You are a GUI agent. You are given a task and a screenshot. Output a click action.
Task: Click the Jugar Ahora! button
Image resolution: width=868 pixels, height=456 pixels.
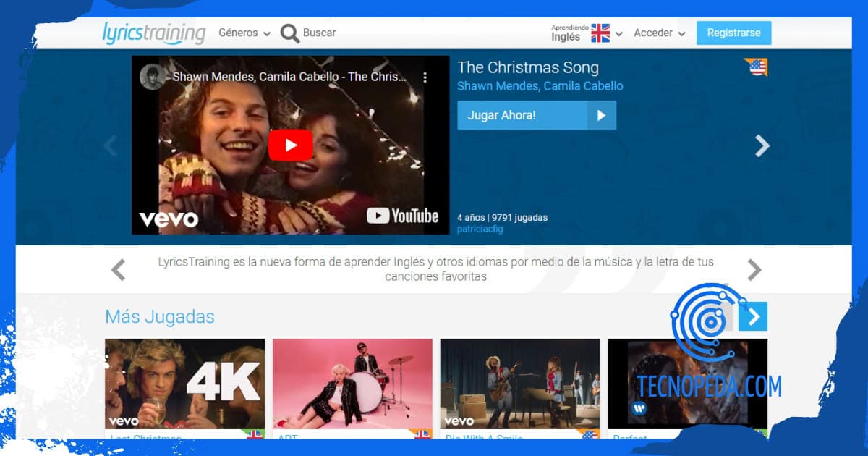click(537, 115)
